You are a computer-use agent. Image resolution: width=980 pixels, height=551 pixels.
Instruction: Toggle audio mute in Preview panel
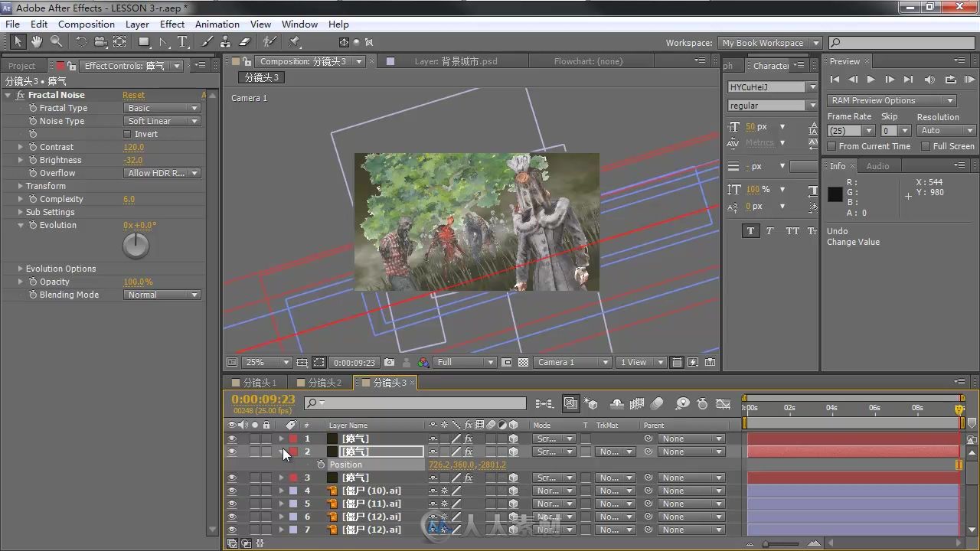[x=929, y=80]
